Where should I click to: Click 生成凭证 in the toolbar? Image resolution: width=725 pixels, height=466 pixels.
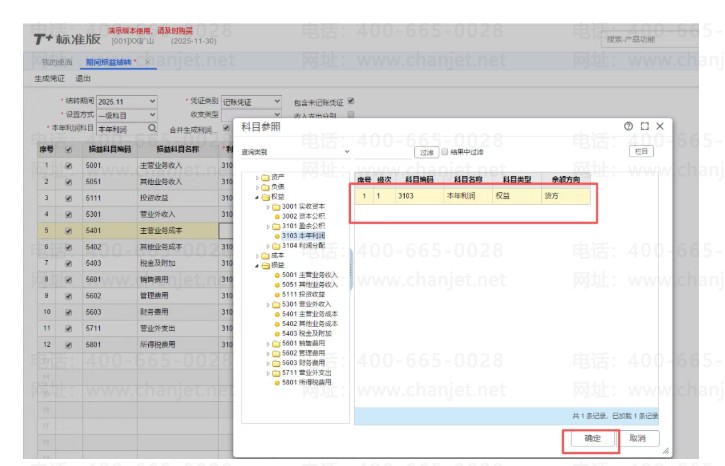coord(49,79)
